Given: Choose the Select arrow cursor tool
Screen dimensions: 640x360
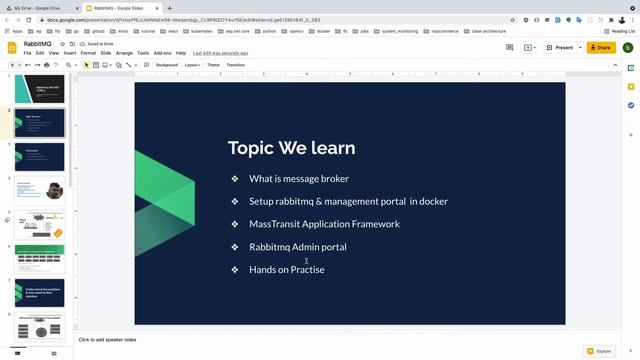Looking at the screenshot, I should tap(87, 65).
